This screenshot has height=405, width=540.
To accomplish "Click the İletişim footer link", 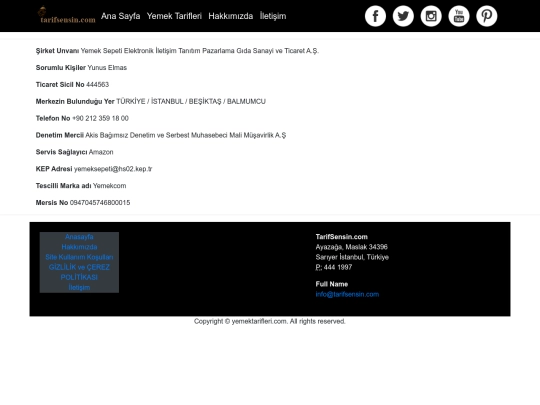I will pos(79,288).
